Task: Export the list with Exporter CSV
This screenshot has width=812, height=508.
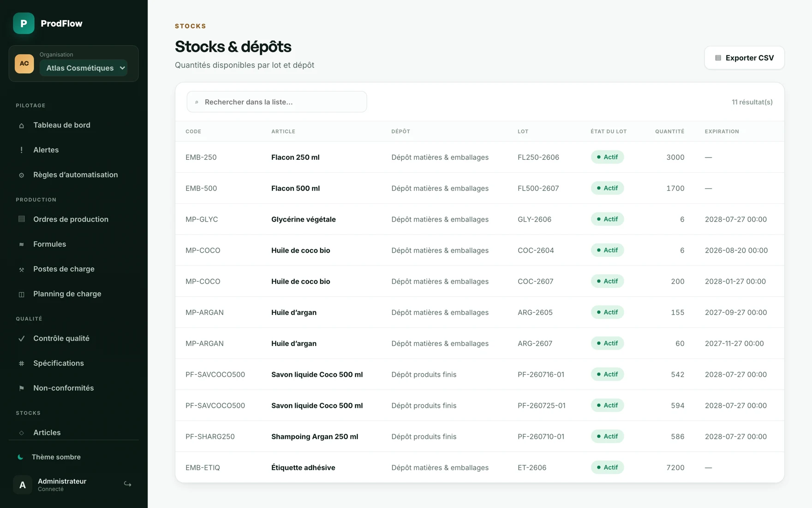Action: [744, 58]
